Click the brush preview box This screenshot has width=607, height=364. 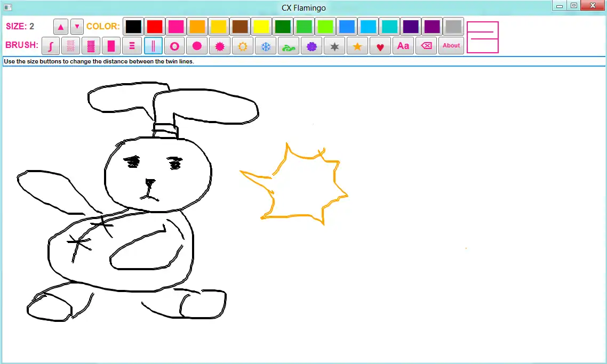(x=482, y=37)
